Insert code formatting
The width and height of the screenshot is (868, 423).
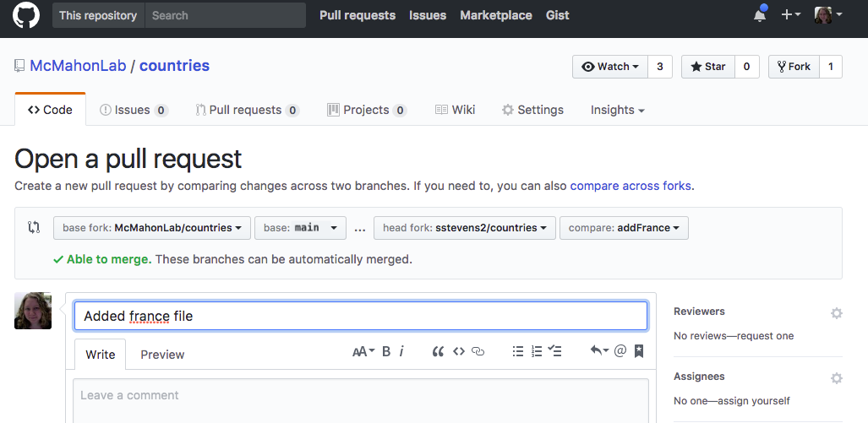tap(458, 351)
